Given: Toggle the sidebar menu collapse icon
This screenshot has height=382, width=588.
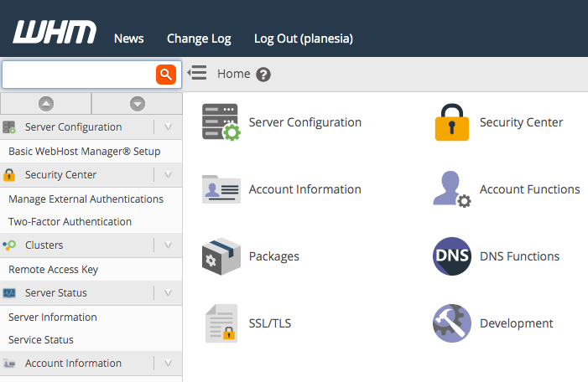Looking at the screenshot, I should (197, 73).
